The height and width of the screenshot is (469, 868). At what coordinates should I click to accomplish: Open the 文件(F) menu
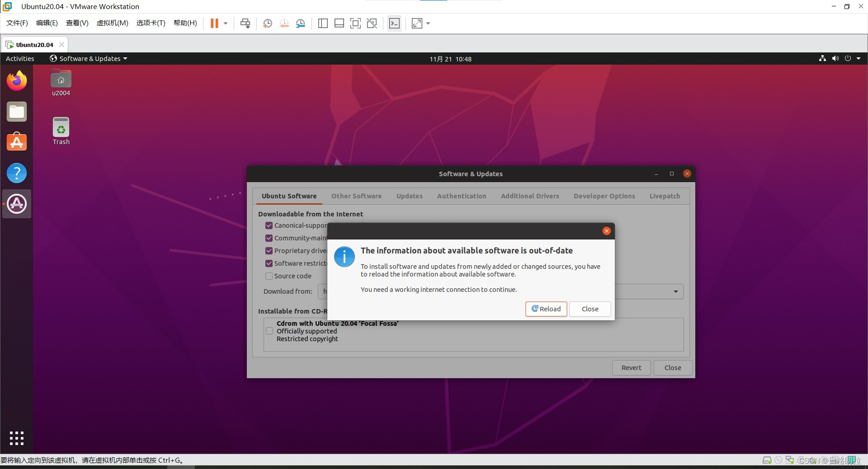click(x=17, y=23)
